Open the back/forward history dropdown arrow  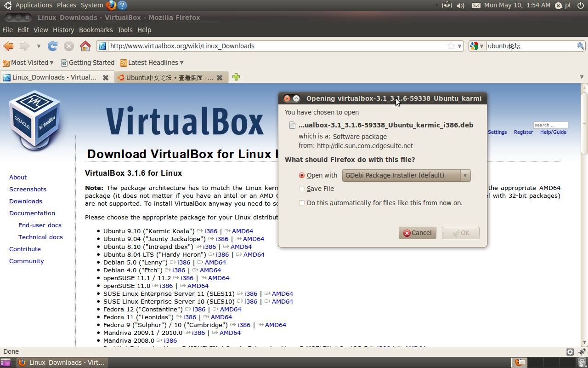(39, 46)
